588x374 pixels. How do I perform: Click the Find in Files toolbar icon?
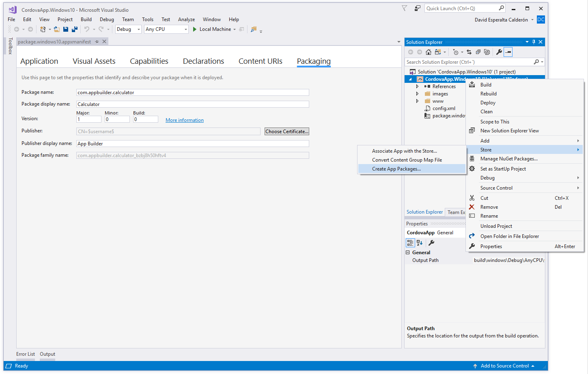click(x=254, y=29)
